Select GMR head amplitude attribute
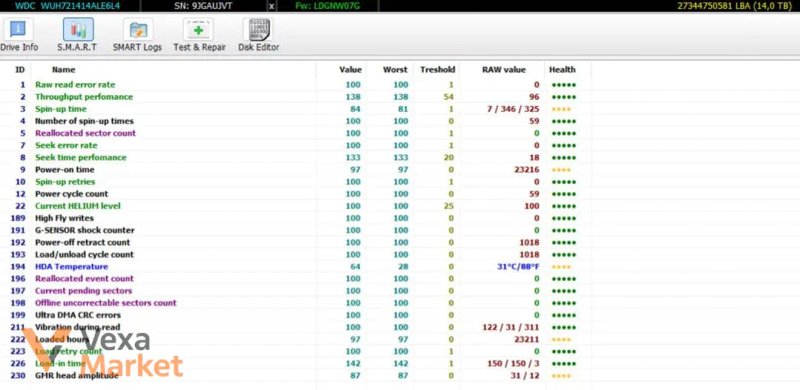800x390 pixels. [77, 376]
